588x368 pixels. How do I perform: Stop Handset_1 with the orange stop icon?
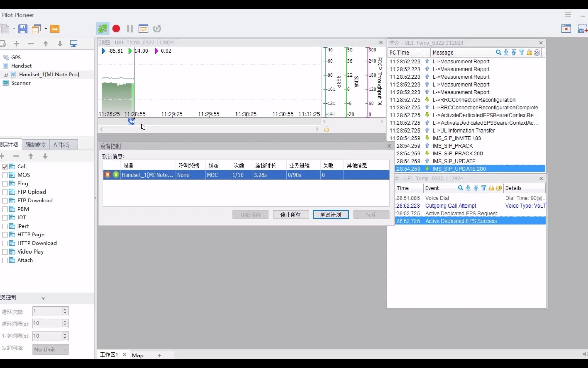pyautogui.click(x=107, y=175)
